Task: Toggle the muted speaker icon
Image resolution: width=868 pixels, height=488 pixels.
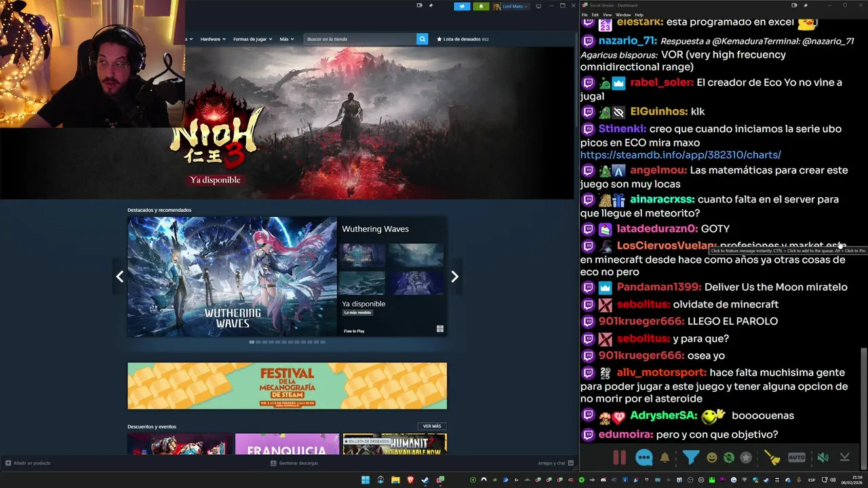Action: point(823,457)
